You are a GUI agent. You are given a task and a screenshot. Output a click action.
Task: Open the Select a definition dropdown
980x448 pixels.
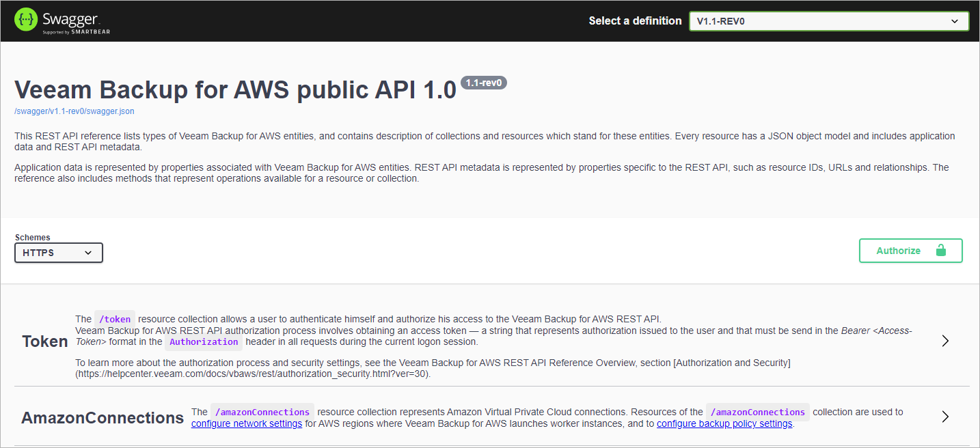pos(828,21)
